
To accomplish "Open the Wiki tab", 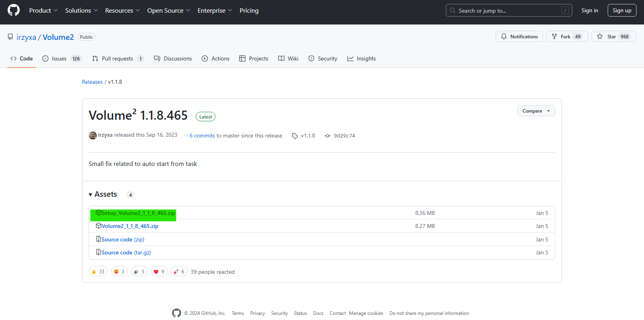I will (288, 58).
